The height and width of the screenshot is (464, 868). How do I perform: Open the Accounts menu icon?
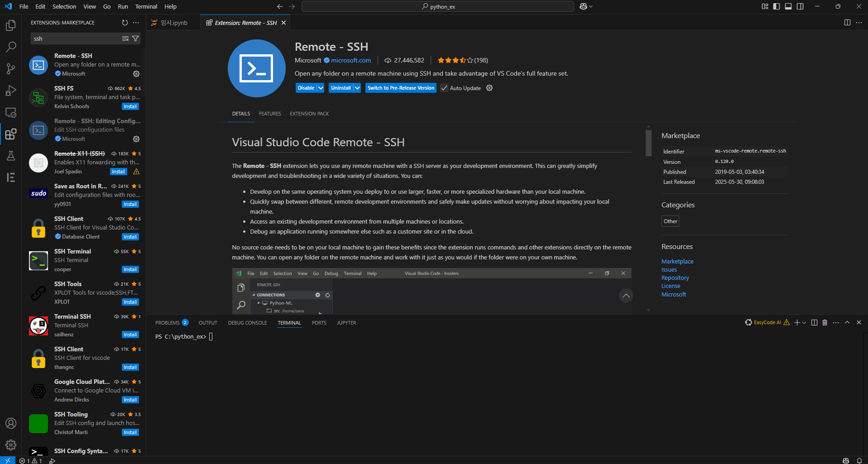click(11, 423)
